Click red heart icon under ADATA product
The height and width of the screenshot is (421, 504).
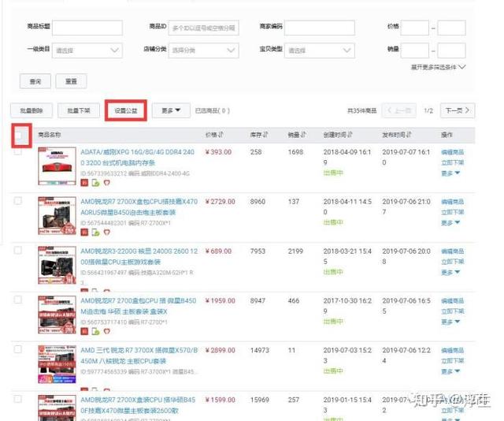(x=107, y=183)
